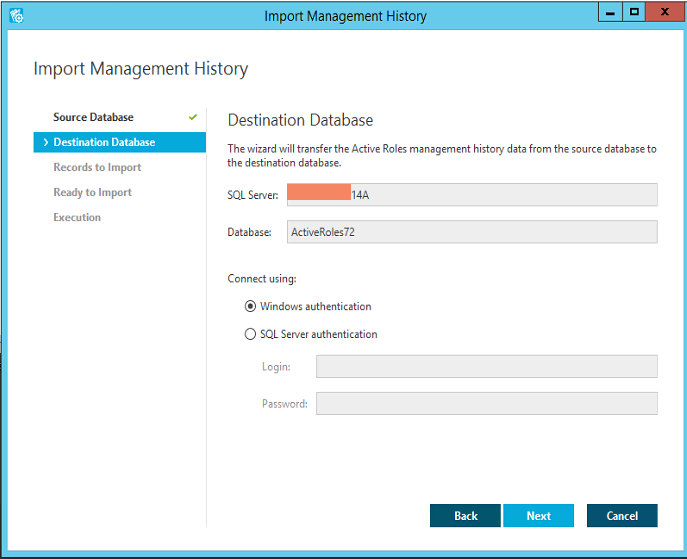The image size is (687, 559).
Task: Click the 'Database:' label
Action: click(249, 232)
